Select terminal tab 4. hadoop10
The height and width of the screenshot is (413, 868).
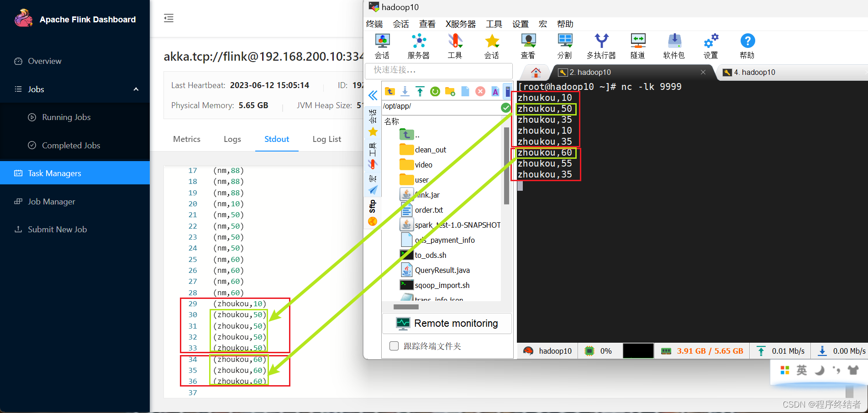[x=754, y=72]
